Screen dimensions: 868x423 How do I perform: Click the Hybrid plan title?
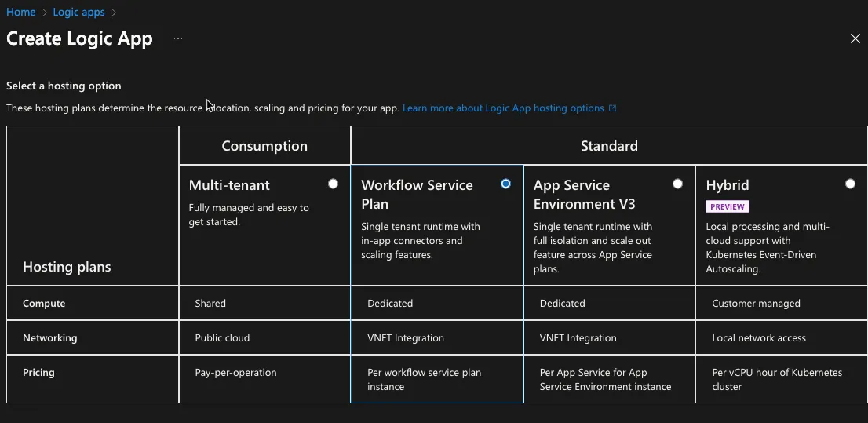click(x=728, y=185)
